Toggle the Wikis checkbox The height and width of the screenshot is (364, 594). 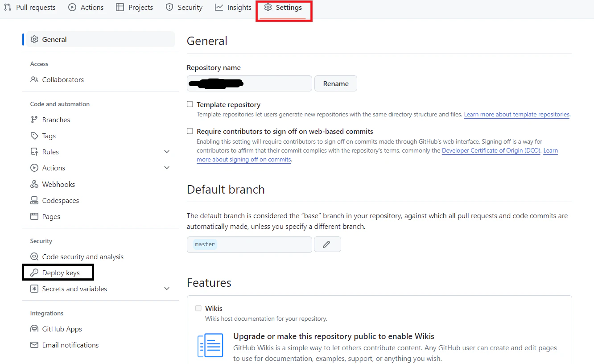198,308
